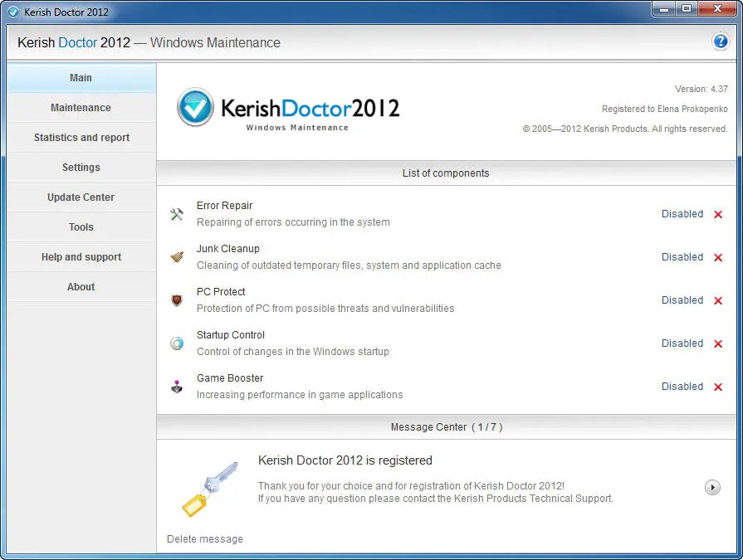Click the Game Booster joystick icon
Viewport: 743px width, 560px height.
tap(177, 387)
